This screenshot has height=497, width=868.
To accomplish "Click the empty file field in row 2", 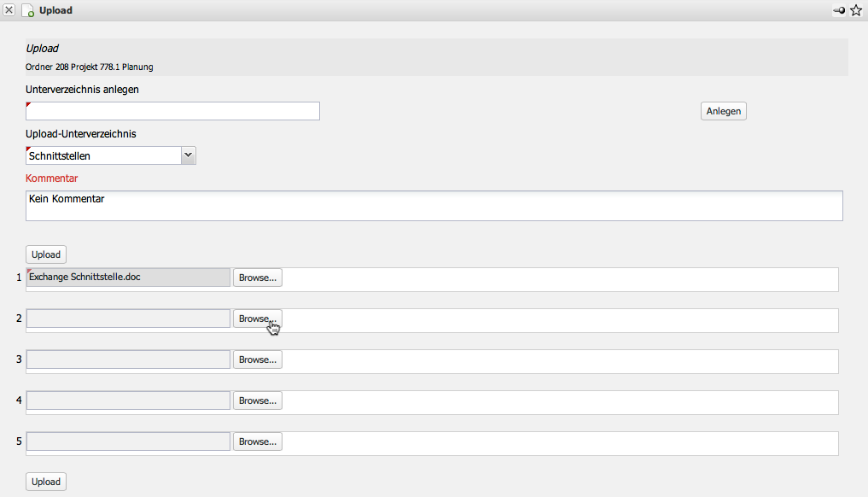I will pos(128,319).
